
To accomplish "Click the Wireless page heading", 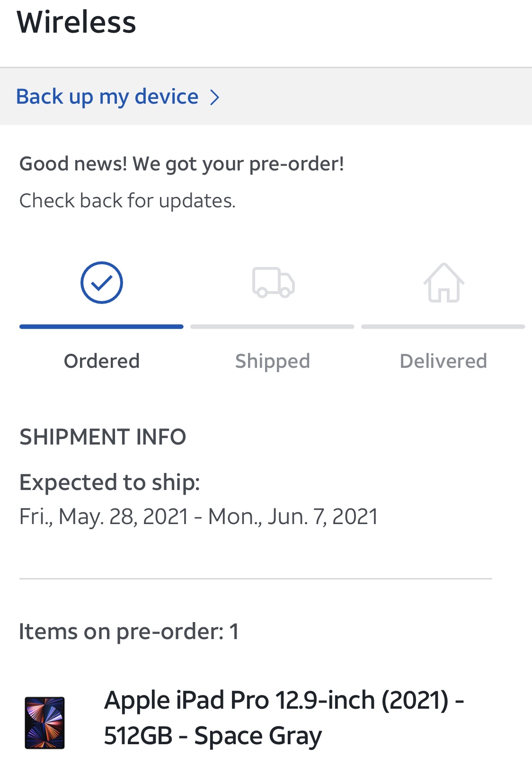I will coord(77,22).
